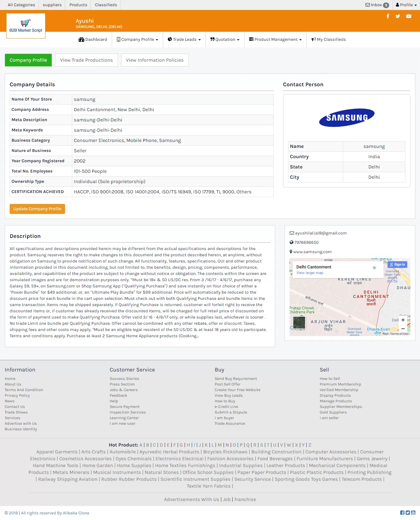
Task: Switch to View Information Policies tab
Action: pyautogui.click(x=155, y=60)
